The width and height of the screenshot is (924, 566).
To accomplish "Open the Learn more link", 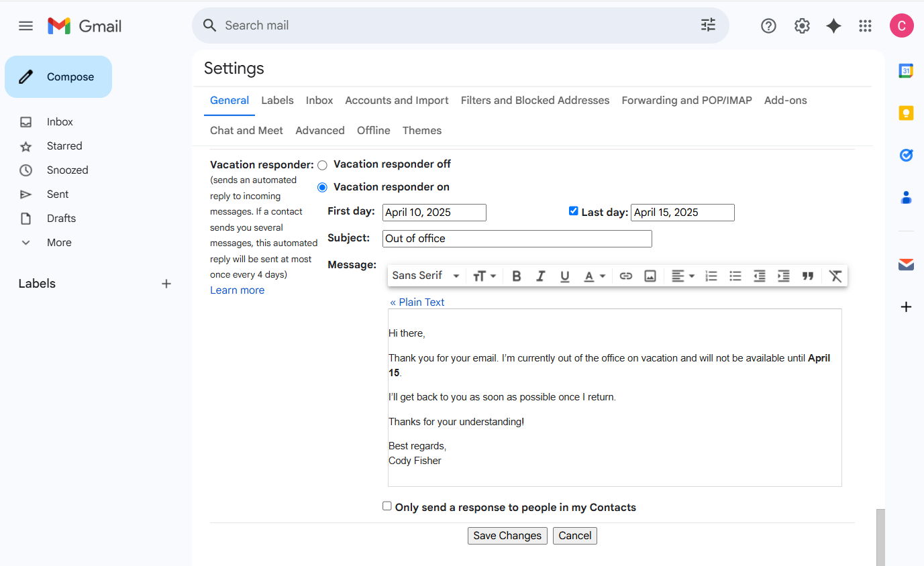I will [237, 290].
